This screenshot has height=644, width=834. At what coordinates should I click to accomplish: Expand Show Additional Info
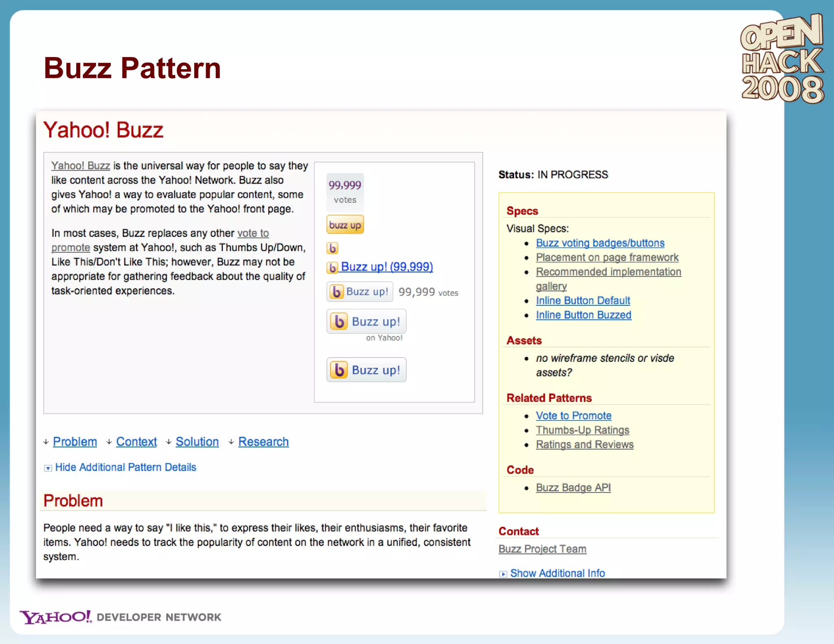click(552, 573)
